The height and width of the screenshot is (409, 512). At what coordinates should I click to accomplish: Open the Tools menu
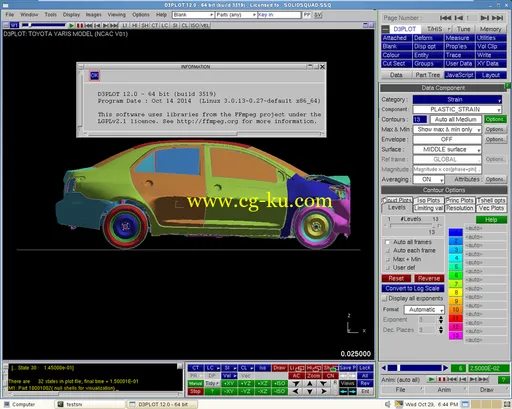pyautogui.click(x=51, y=15)
